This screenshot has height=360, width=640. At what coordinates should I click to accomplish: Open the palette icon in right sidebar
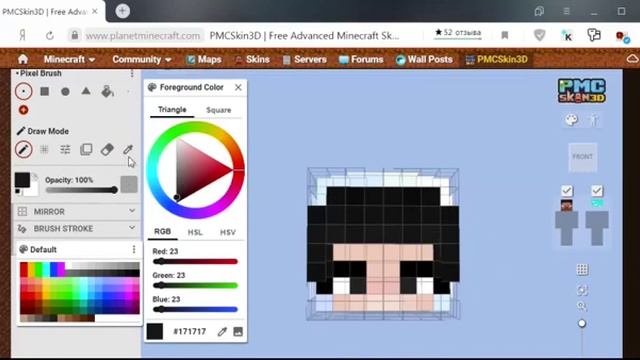(571, 120)
